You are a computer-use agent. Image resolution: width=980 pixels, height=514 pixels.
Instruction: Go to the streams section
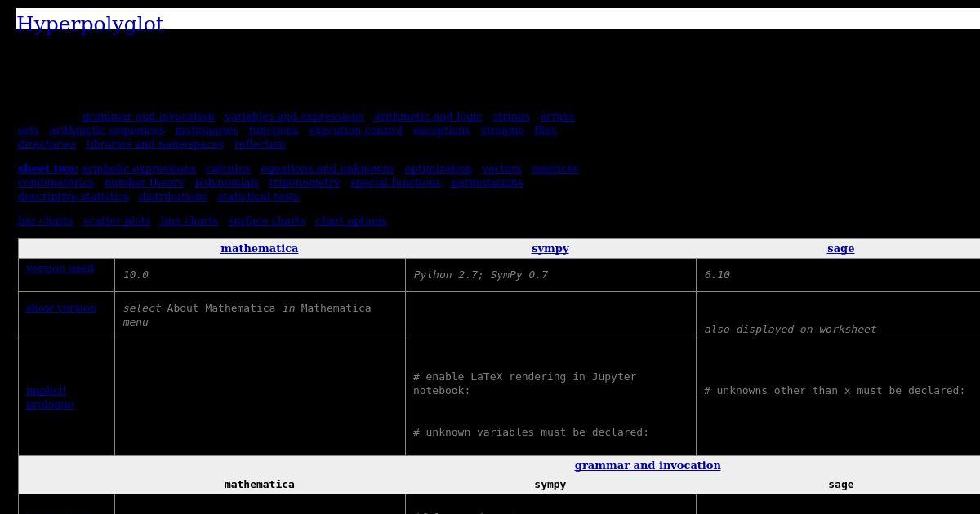pyautogui.click(x=502, y=131)
